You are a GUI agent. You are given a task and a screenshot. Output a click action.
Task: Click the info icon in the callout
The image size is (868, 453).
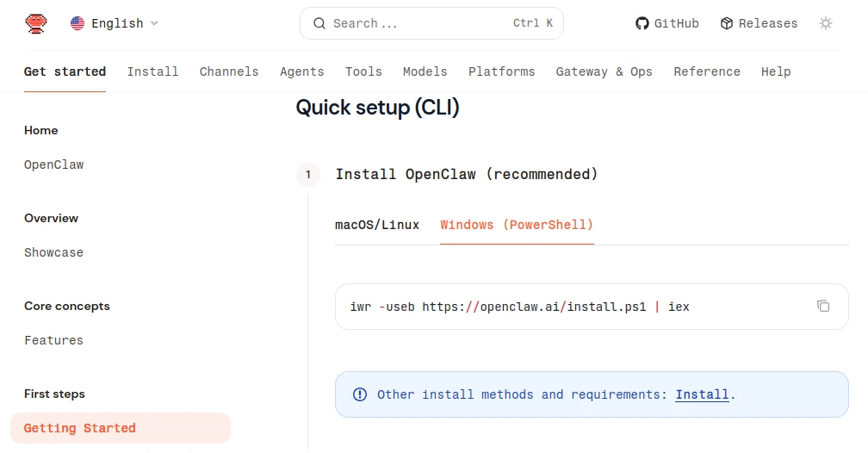click(360, 394)
